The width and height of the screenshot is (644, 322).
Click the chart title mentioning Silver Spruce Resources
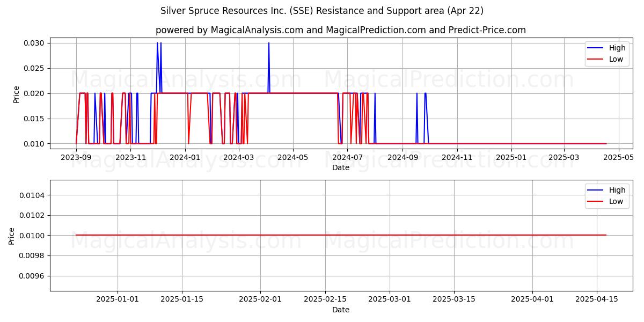(x=322, y=11)
